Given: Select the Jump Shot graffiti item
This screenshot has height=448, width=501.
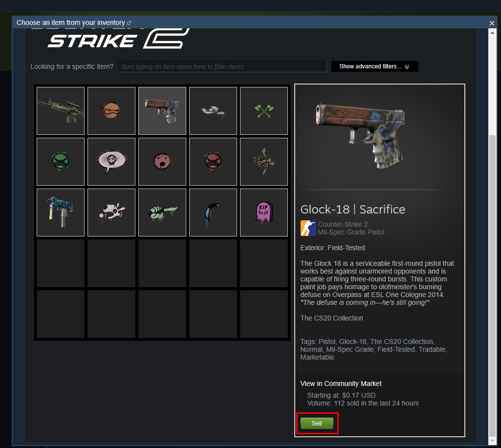Looking at the screenshot, I should tap(263, 162).
